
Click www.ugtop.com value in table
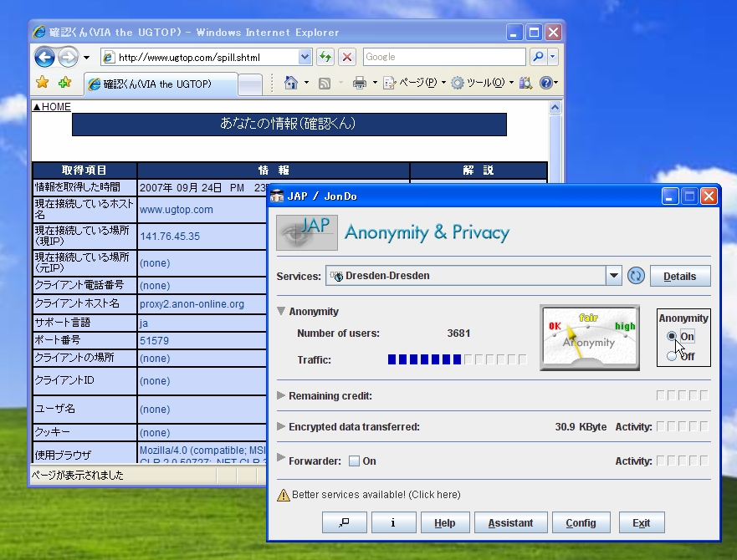(x=177, y=210)
